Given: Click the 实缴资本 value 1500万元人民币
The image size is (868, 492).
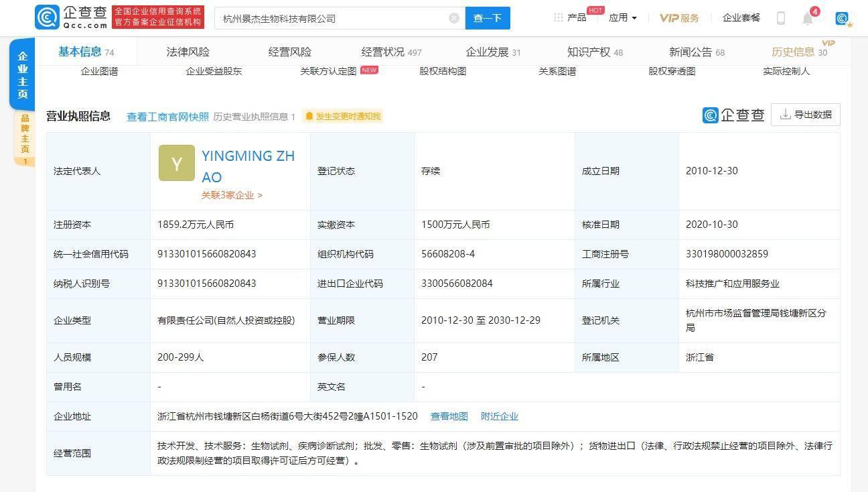Looking at the screenshot, I should pos(455,225).
